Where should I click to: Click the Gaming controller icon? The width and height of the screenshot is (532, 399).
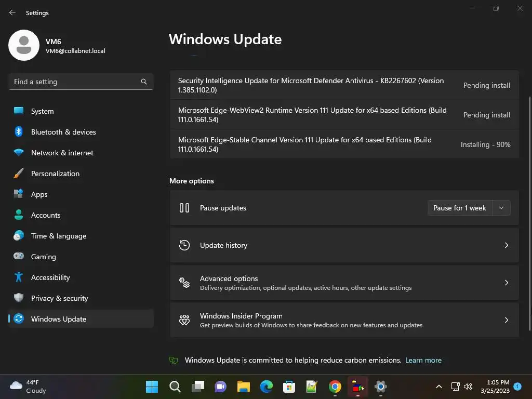19,256
